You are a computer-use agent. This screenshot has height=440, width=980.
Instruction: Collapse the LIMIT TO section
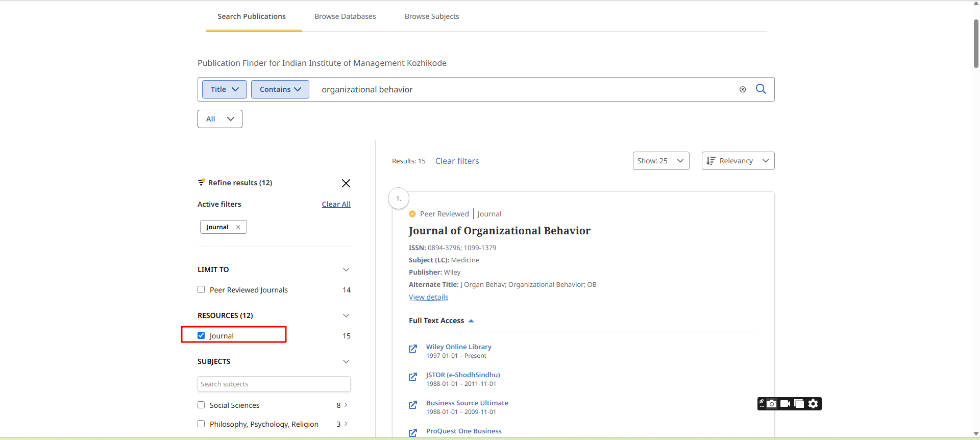(x=346, y=270)
